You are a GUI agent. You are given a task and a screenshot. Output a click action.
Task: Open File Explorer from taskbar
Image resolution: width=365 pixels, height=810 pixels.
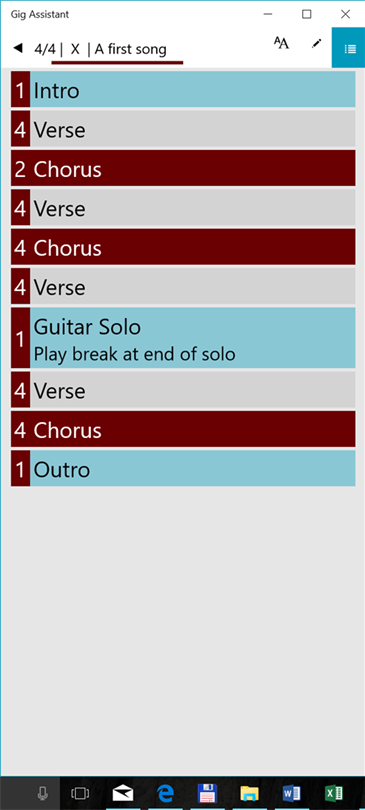[249, 793]
